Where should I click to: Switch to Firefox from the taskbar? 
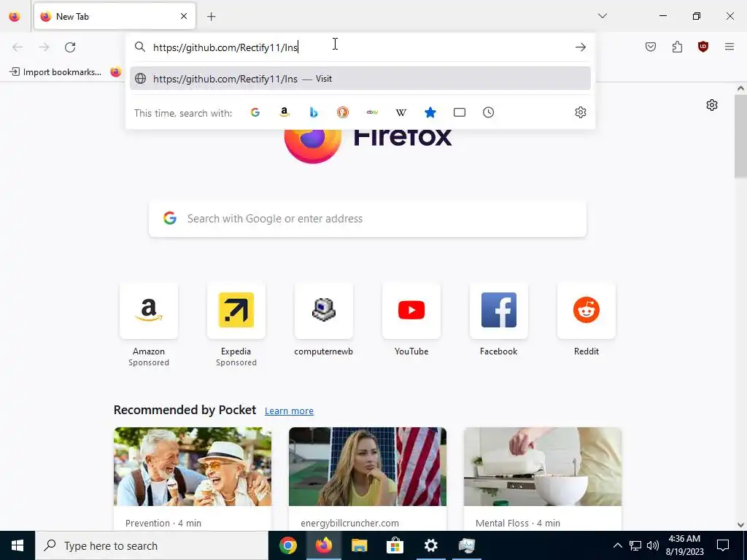click(x=323, y=545)
